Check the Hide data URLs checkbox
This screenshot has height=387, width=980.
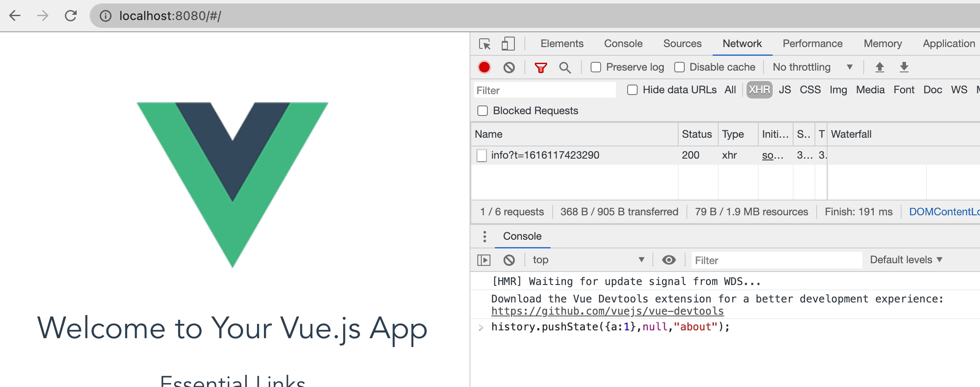tap(632, 90)
